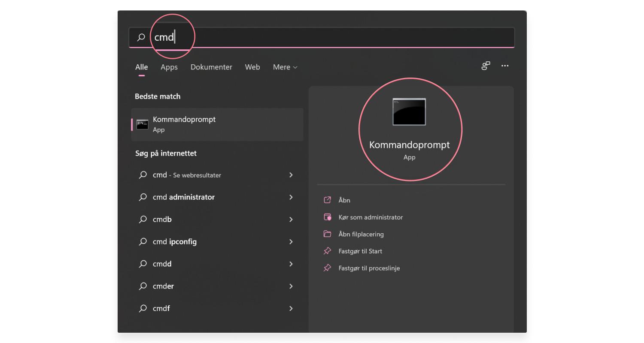Open the Dokumenter tab

(211, 67)
